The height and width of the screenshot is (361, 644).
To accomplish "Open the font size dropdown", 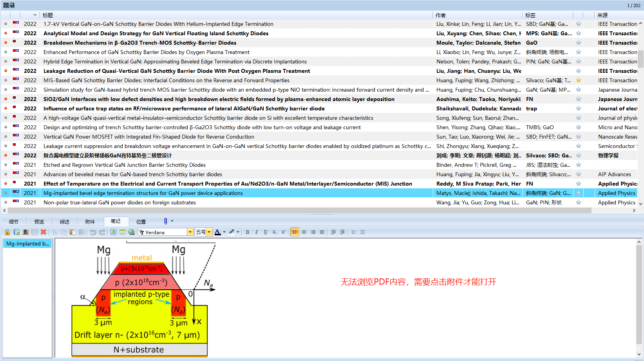I will pos(209,232).
